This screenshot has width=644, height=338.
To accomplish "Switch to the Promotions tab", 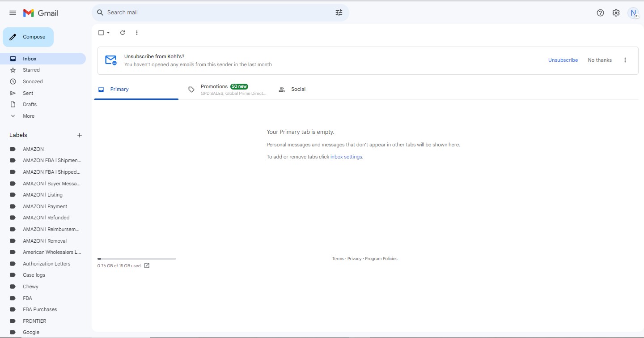I will coord(227,90).
